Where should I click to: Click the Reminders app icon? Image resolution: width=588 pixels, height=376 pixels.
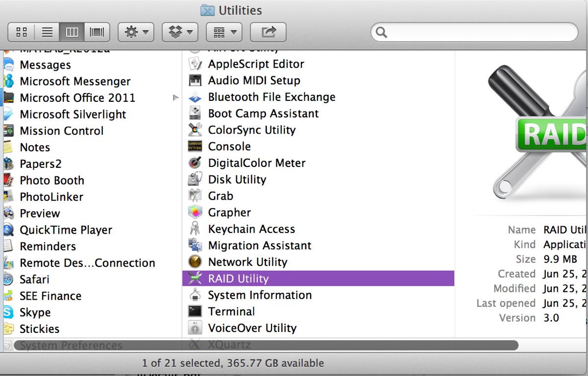(x=8, y=246)
